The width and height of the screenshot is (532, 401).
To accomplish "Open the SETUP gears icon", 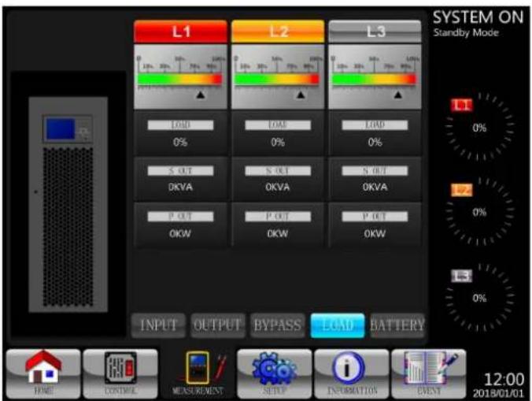I will [275, 373].
